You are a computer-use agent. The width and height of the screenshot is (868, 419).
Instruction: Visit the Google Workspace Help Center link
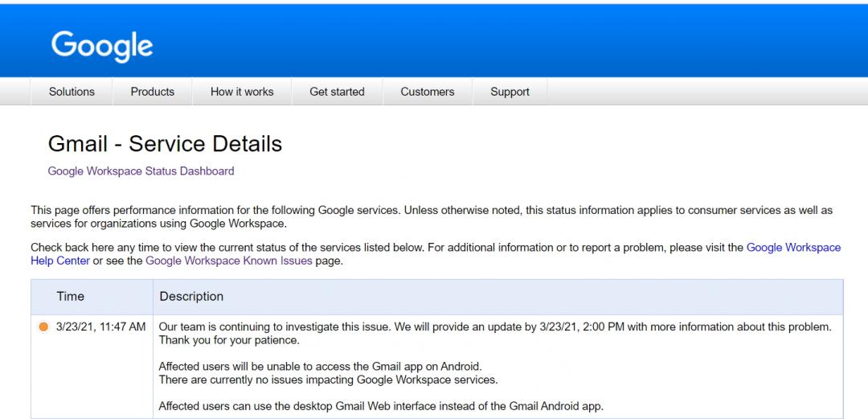click(x=793, y=248)
